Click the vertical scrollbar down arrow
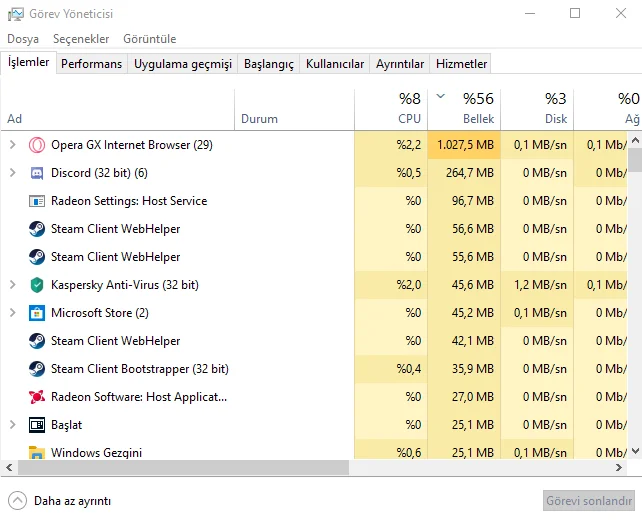 tap(634, 452)
